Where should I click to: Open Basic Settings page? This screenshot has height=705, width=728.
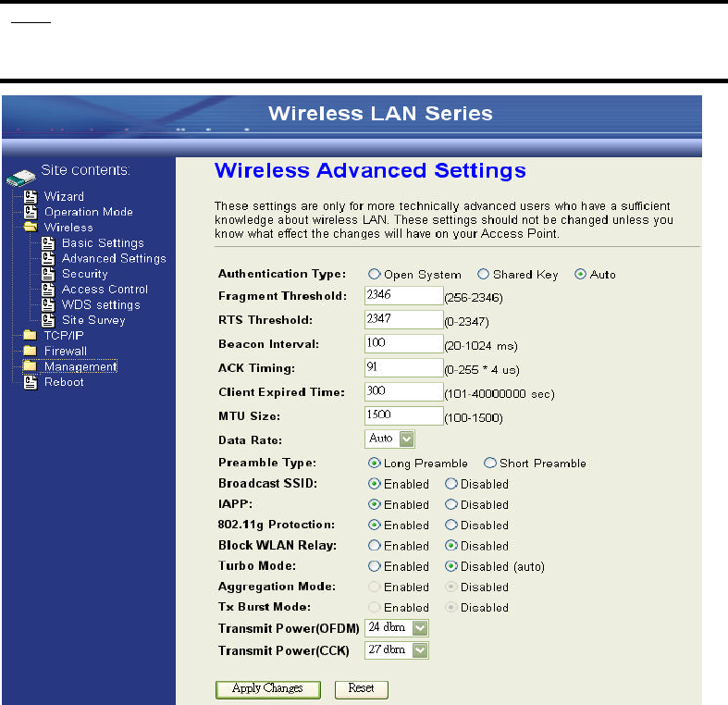point(103,243)
